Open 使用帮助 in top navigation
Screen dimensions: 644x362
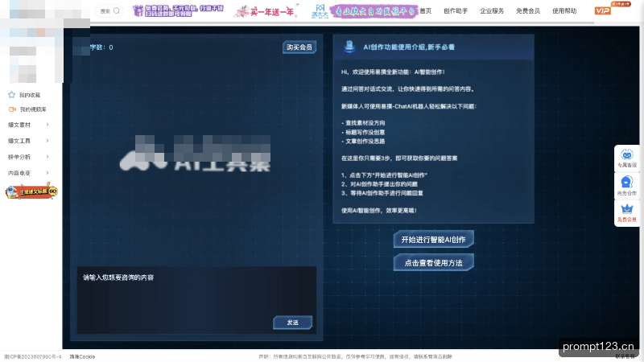pos(564,11)
